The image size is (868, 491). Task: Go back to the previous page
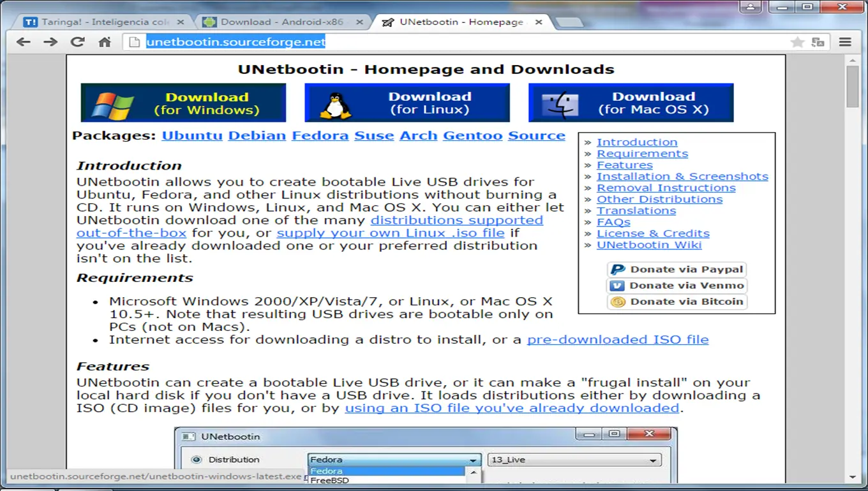[x=24, y=42]
